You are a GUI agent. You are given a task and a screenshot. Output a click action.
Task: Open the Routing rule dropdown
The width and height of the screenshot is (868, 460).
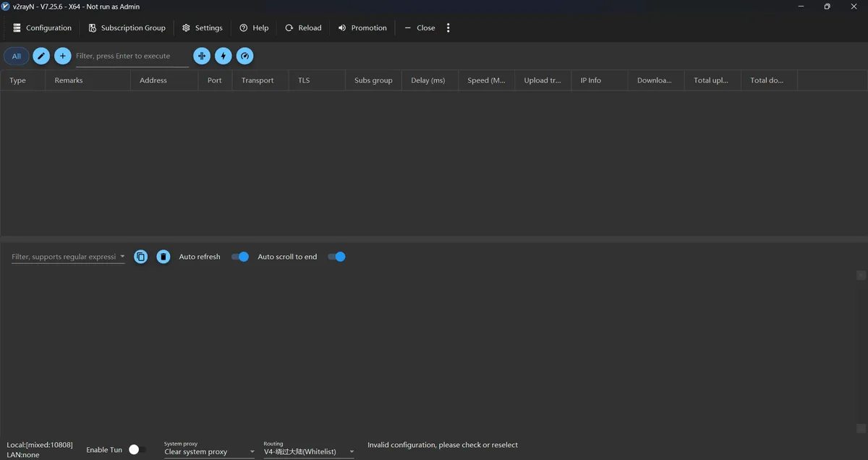point(309,451)
